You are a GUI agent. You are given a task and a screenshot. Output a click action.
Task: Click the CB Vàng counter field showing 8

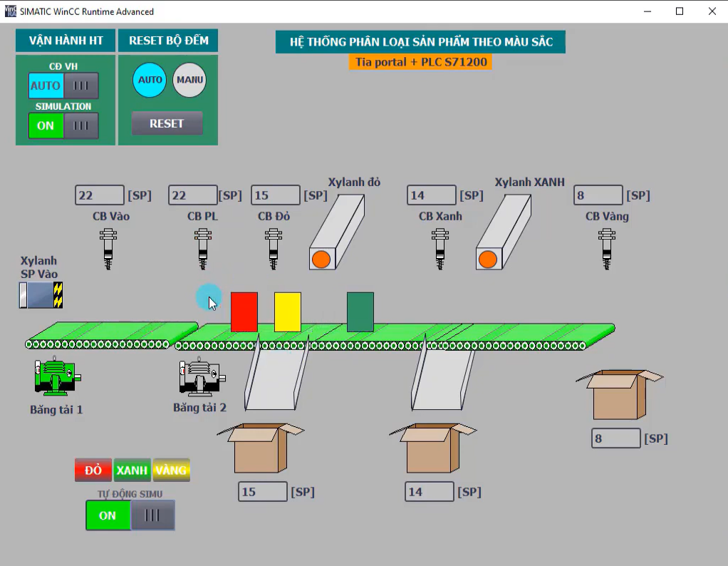598,195
